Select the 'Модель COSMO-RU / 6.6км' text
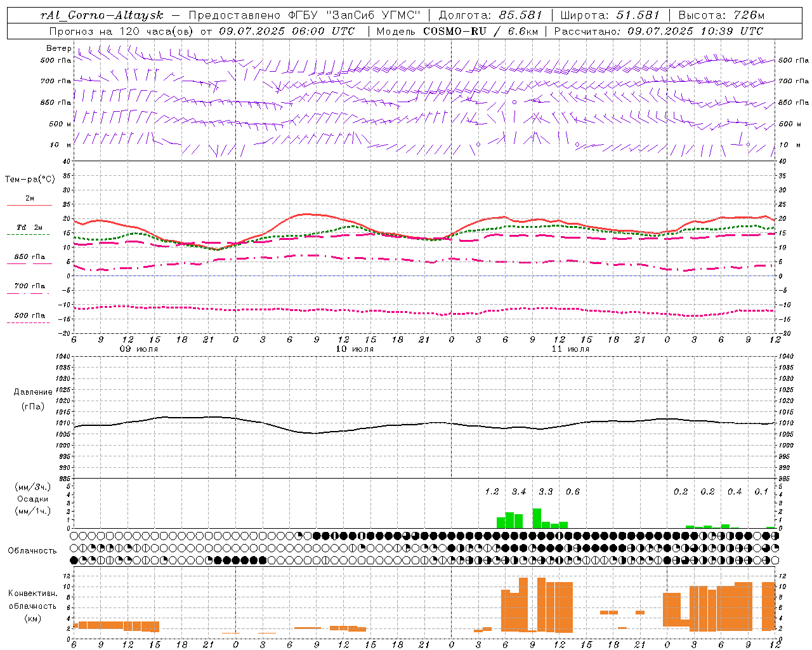The image size is (812, 650). [457, 31]
